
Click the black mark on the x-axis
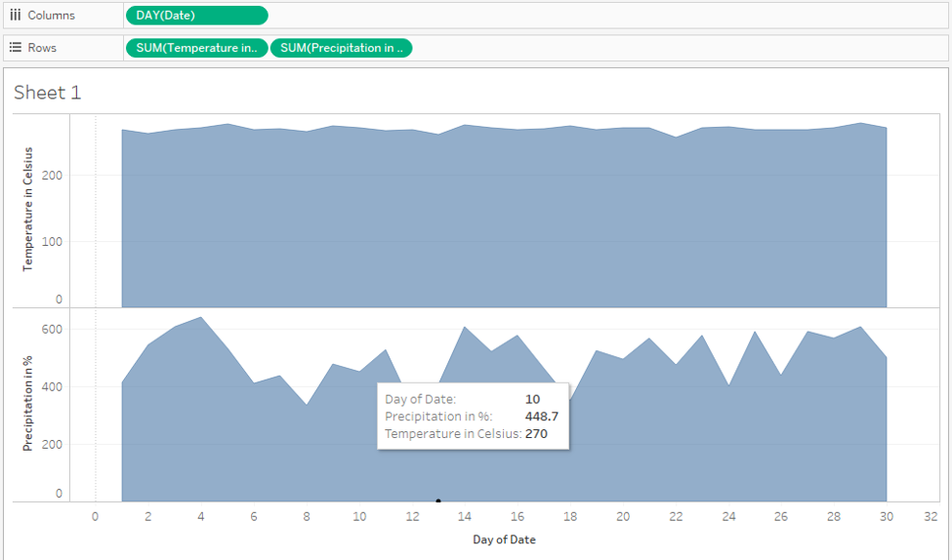pos(438,500)
